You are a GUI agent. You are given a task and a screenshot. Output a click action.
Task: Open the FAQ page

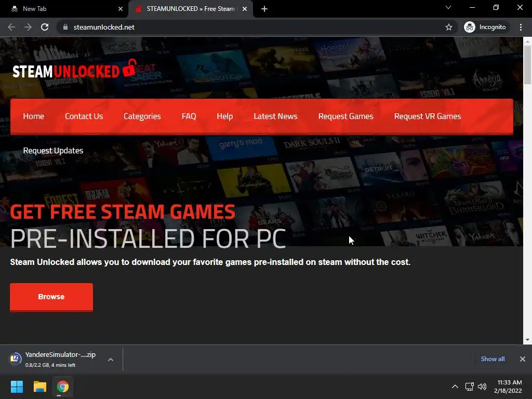click(189, 116)
